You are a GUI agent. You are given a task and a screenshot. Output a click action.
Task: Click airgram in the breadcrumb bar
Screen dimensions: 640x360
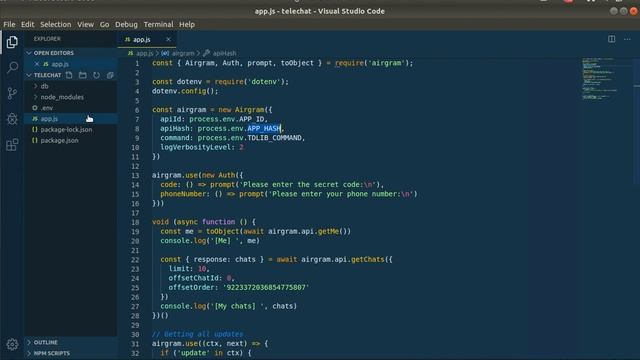(x=183, y=53)
